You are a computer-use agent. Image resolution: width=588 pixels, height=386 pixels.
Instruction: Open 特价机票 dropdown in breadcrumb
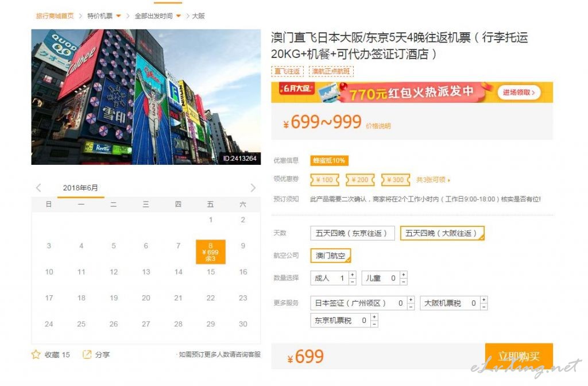tap(118, 16)
